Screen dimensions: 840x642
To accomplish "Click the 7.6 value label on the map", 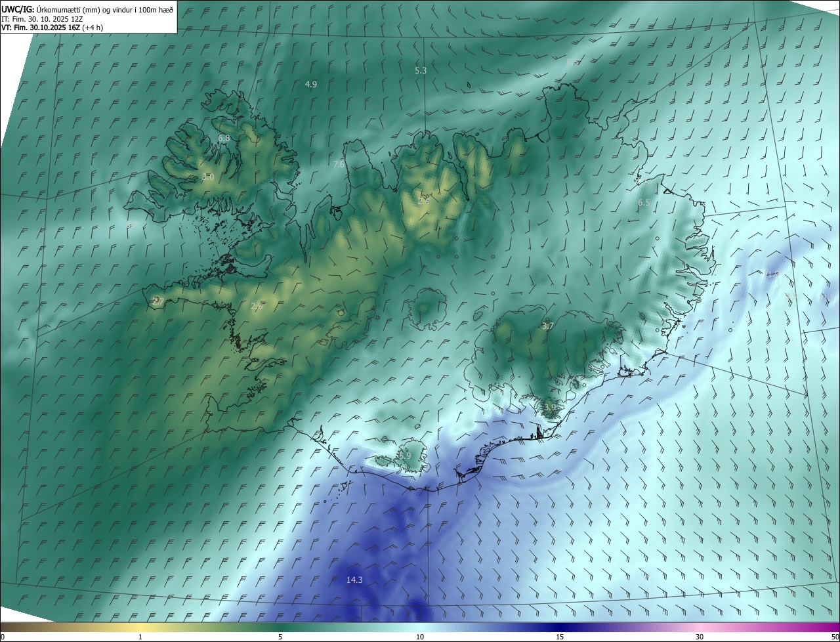I will tap(339, 165).
